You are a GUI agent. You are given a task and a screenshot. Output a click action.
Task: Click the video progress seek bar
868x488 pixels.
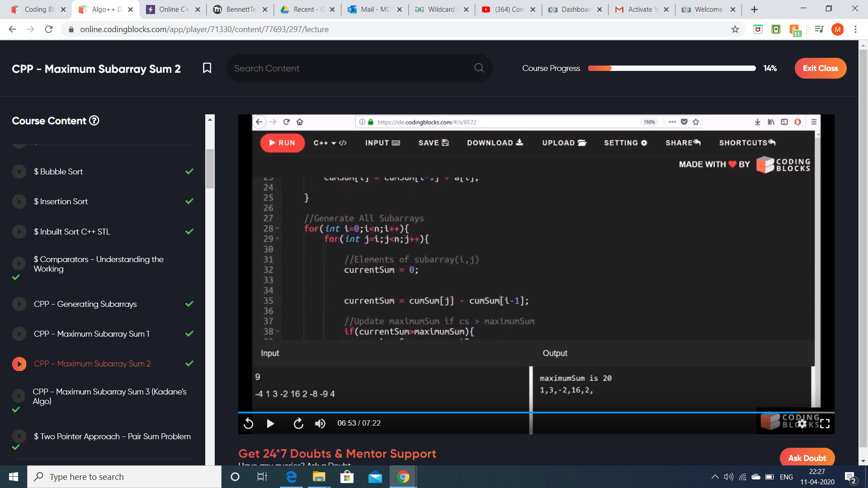coord(536,413)
